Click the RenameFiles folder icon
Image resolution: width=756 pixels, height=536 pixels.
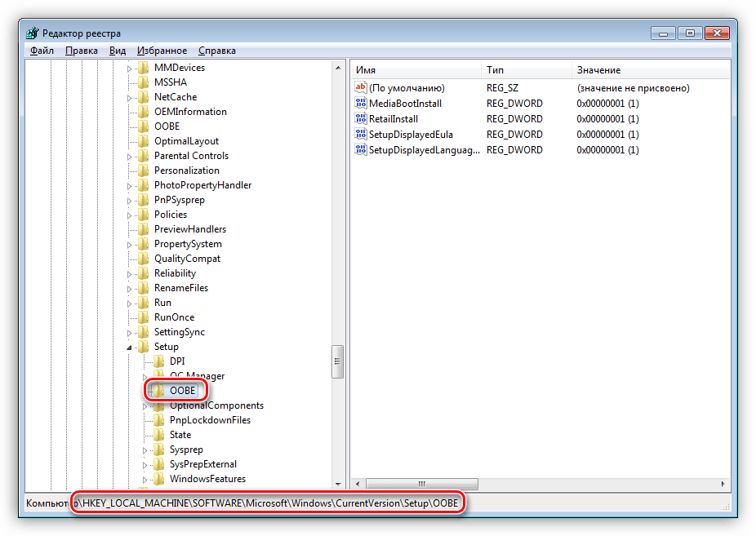[x=143, y=288]
